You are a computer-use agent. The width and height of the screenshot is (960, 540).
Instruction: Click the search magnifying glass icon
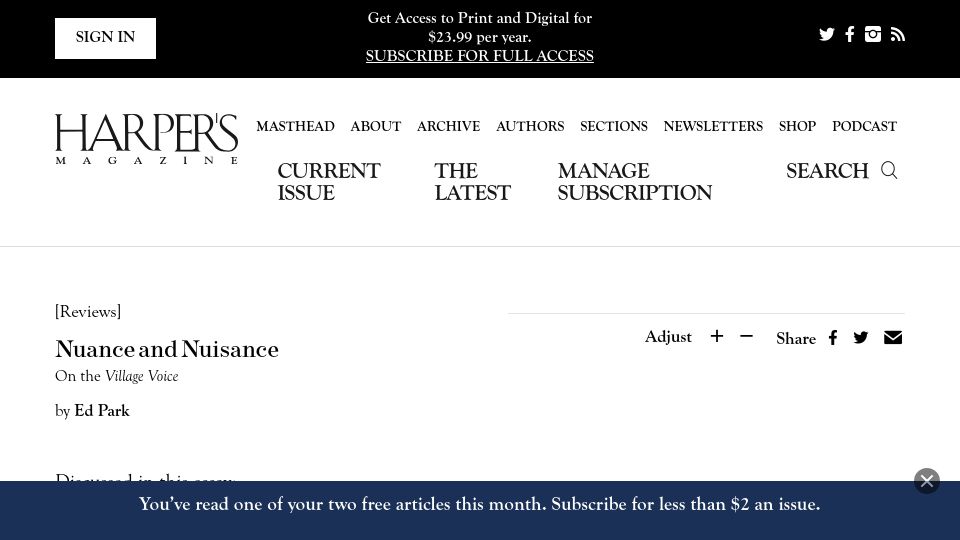[x=889, y=170]
